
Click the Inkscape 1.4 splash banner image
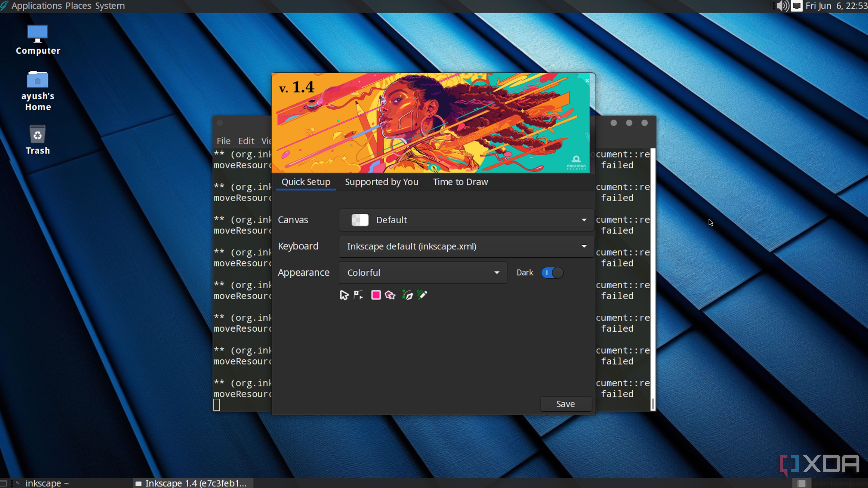coord(431,123)
